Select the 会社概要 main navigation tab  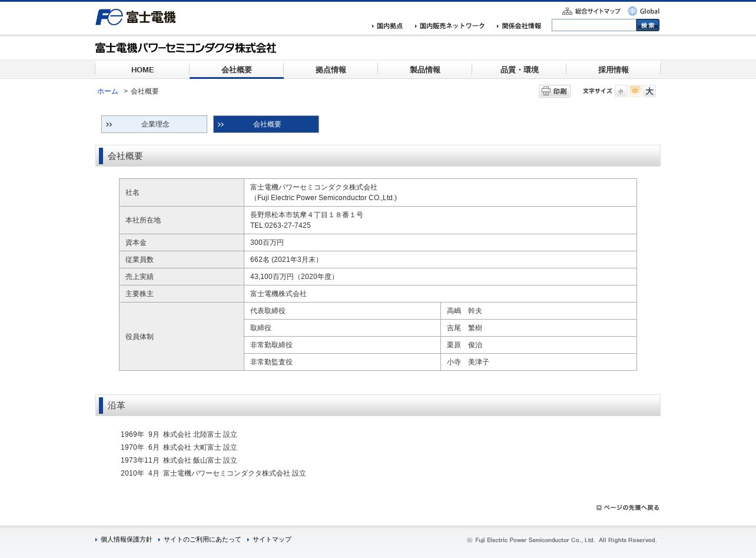coord(237,69)
